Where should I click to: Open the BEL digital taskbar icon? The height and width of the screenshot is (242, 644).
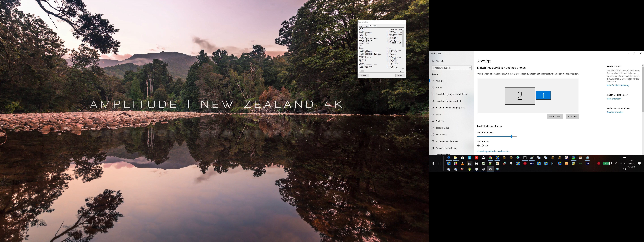(x=580, y=158)
